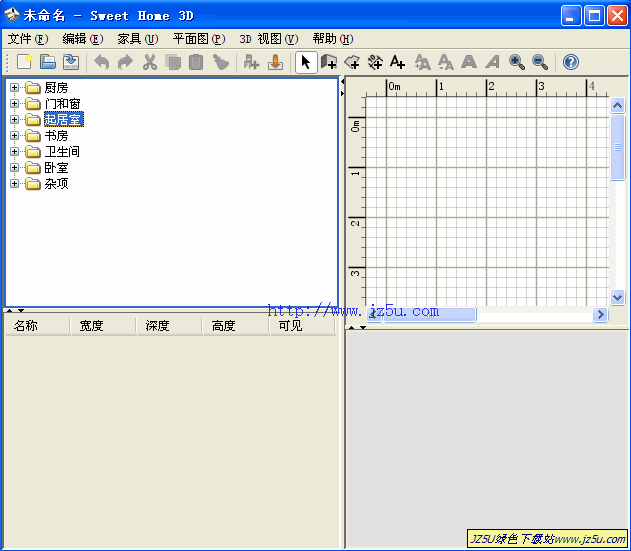Sort furniture by 深度 column header
The image size is (631, 551).
[169, 326]
